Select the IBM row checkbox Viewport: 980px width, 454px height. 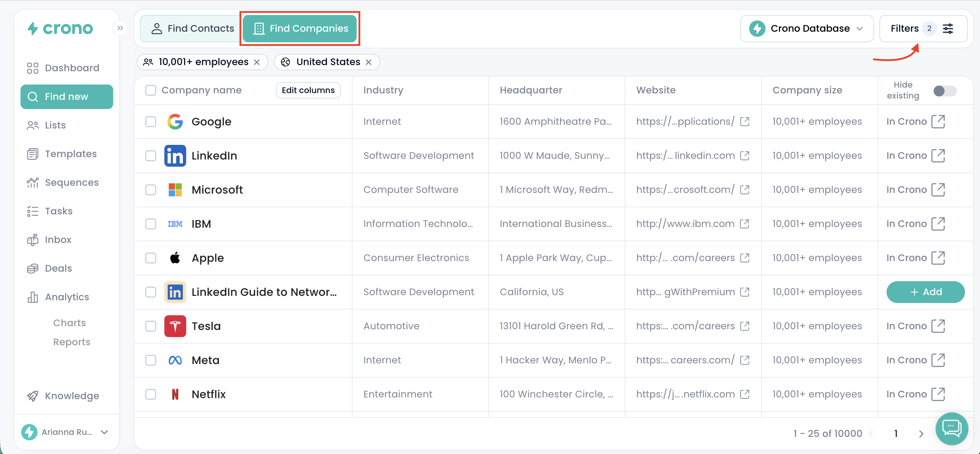click(151, 224)
